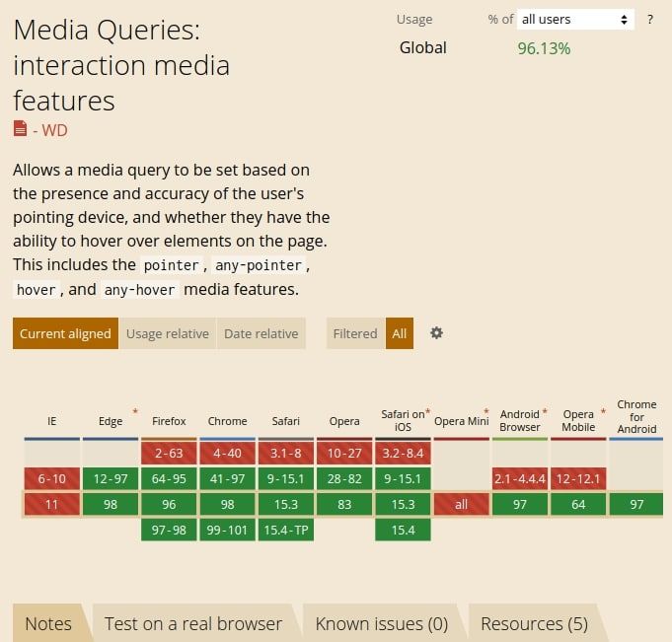Click the Safari on iOS 15.4 cell

tap(403, 530)
